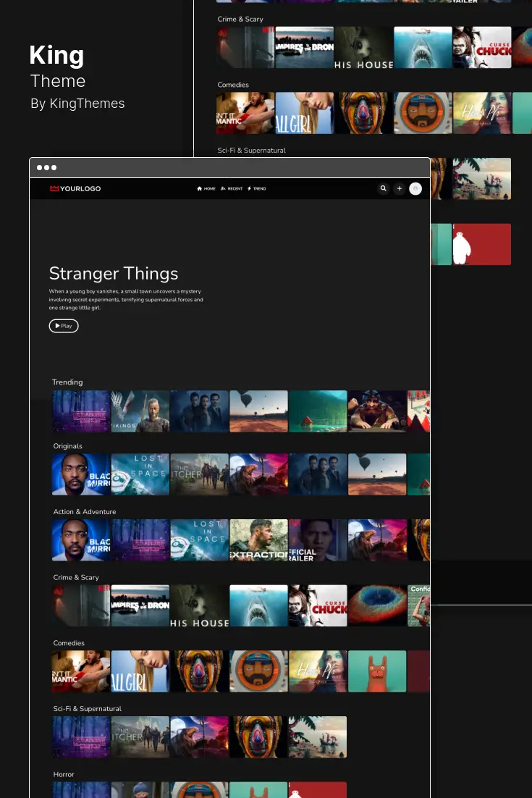Click the Stranger Things thumbnail in Trending
Screen dimensions: 532x798
[81, 411]
